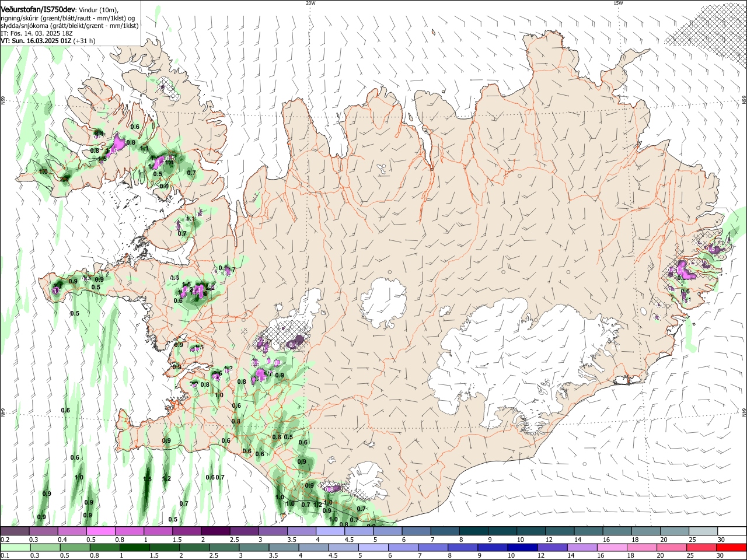Screen dimensions: 747x560
Task: Click the bright red 30+ swatch in lower legend bar
Action: [731, 547]
